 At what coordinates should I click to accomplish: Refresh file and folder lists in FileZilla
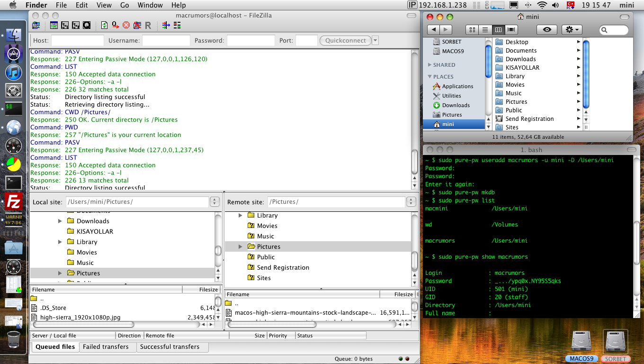pos(104,26)
